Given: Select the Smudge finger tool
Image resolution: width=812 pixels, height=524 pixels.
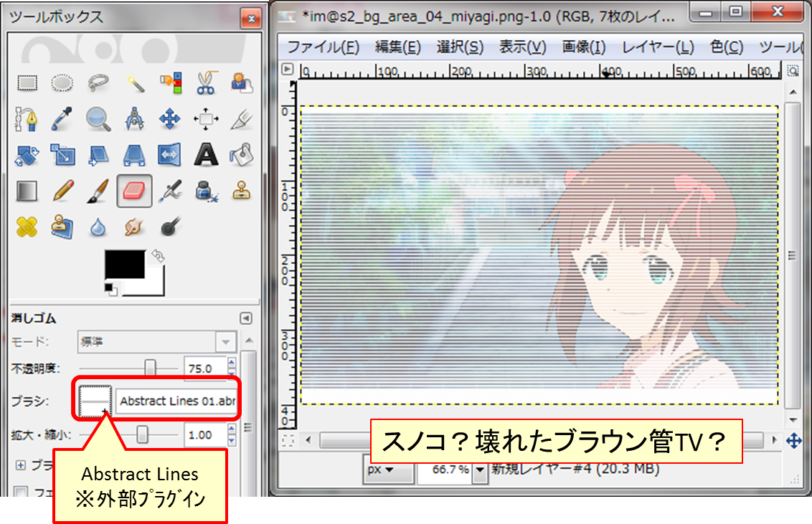Looking at the screenshot, I should (x=134, y=227).
